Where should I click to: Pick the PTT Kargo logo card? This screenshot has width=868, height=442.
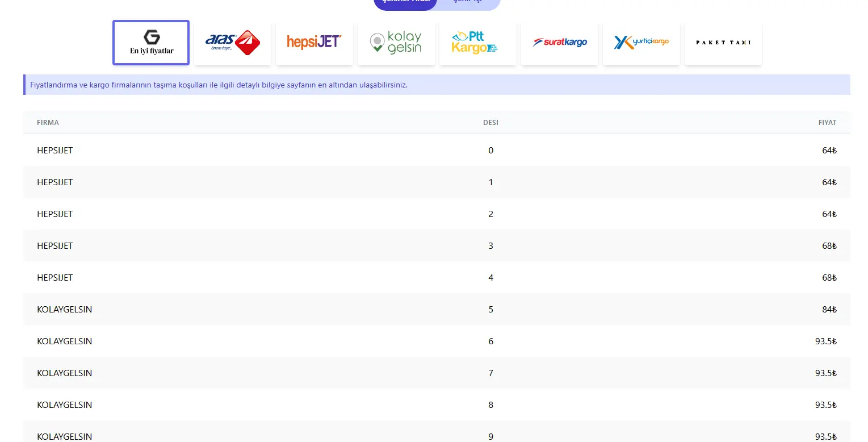point(478,43)
